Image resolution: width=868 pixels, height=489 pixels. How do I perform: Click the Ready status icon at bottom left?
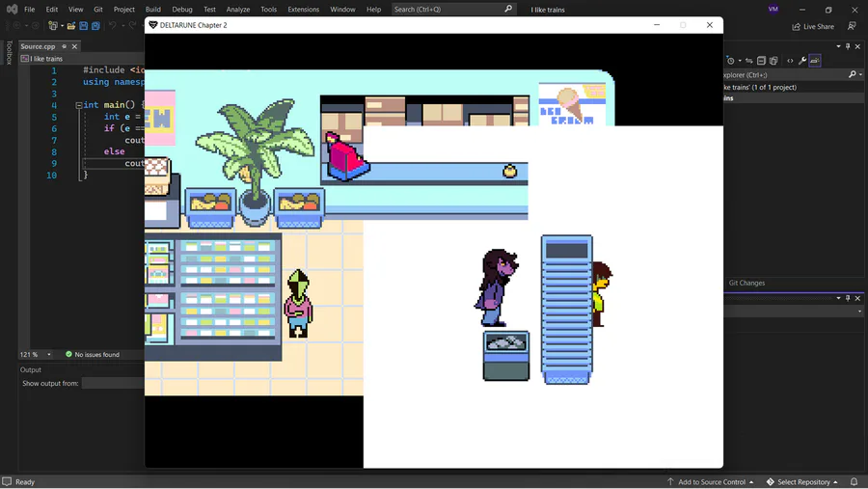point(7,482)
